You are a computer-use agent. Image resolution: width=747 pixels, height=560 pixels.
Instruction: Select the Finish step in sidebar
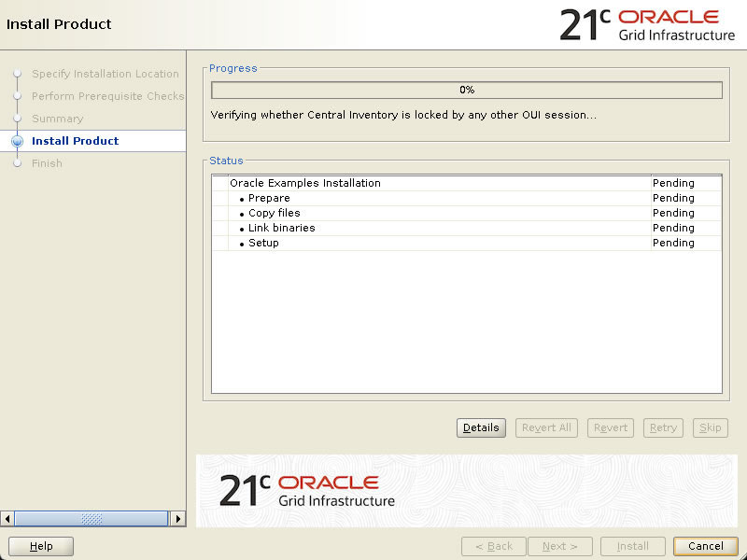[x=47, y=163]
